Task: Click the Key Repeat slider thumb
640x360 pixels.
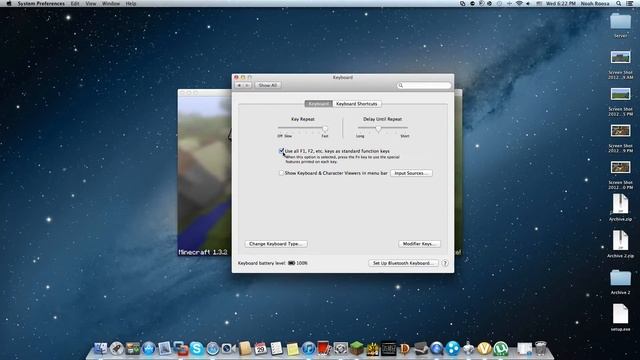Action: click(x=325, y=129)
